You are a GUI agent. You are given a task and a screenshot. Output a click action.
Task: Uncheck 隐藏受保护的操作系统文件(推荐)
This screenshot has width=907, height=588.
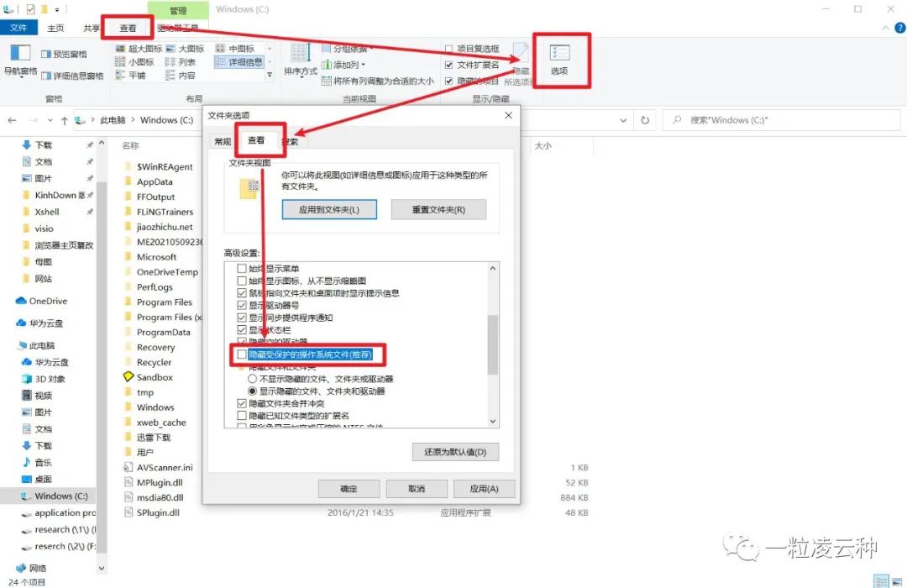click(242, 354)
